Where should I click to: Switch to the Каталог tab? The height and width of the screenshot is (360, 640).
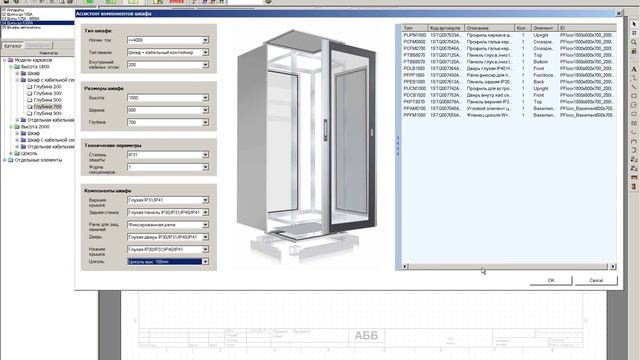pyautogui.click(x=13, y=46)
